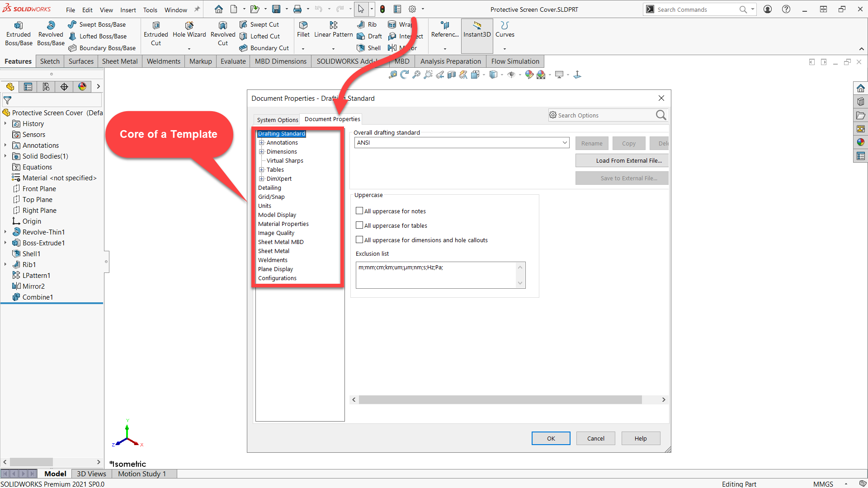Open the Curves tool
Viewport: 868px width, 488px height.
click(505, 30)
